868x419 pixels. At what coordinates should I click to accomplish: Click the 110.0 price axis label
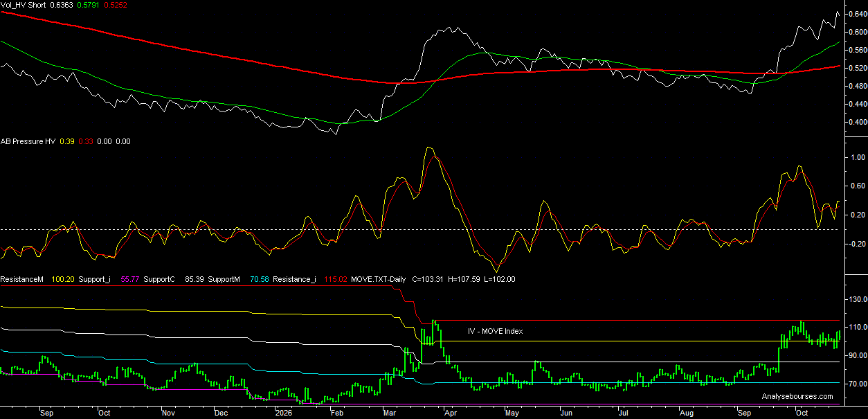tap(858, 327)
